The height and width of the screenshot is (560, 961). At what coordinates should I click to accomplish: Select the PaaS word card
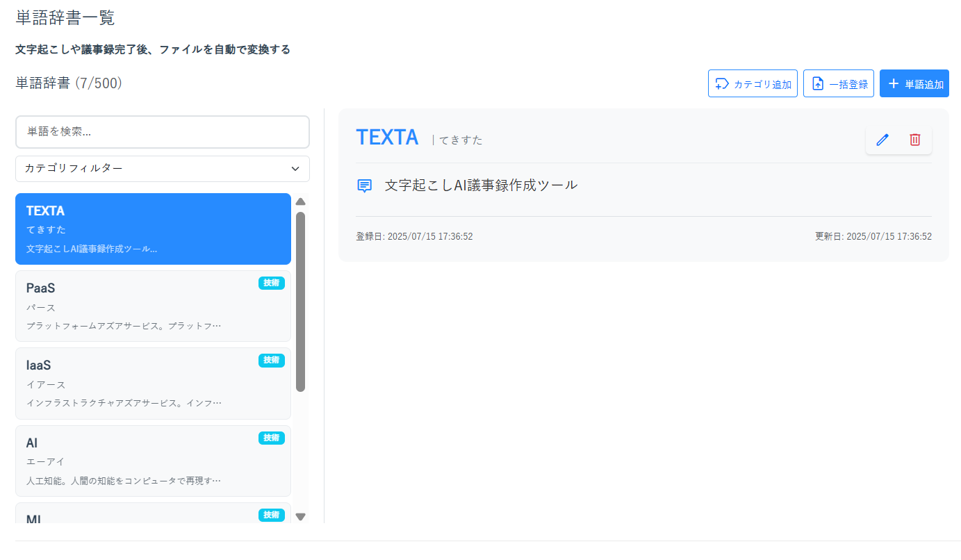(153, 306)
